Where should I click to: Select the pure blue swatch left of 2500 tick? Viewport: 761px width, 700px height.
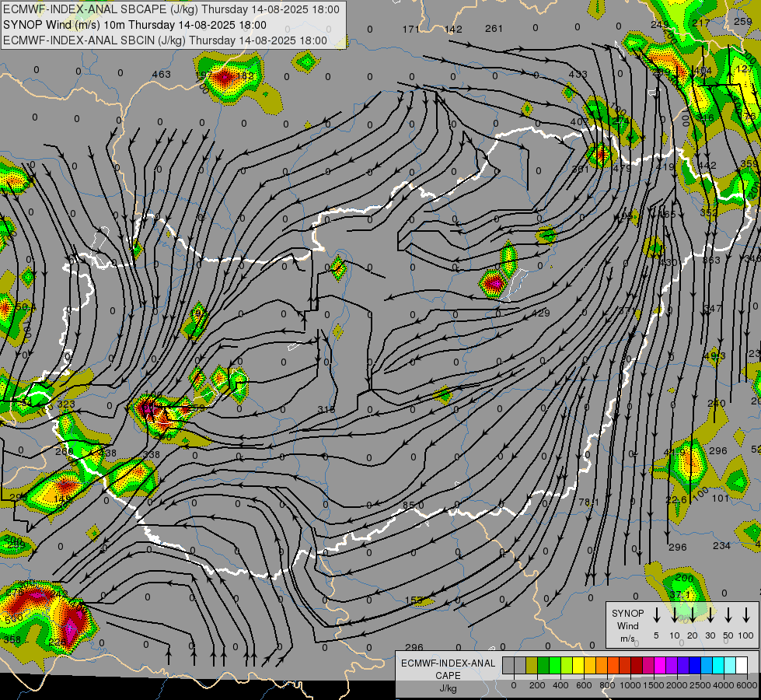(694, 665)
